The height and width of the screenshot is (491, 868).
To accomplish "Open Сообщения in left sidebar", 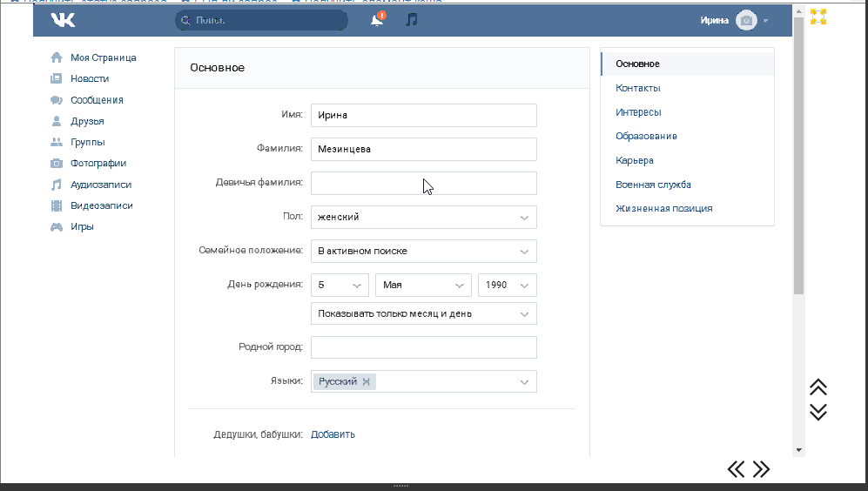I will click(97, 100).
